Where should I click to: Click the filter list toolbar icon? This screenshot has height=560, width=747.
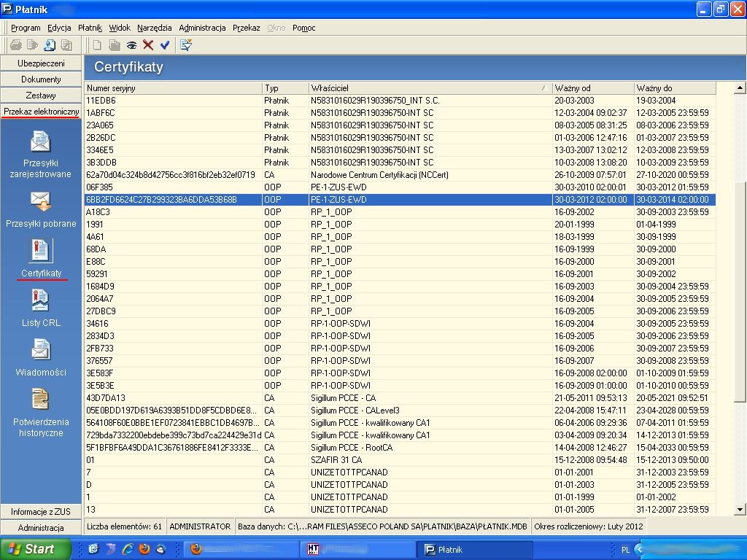point(186,45)
